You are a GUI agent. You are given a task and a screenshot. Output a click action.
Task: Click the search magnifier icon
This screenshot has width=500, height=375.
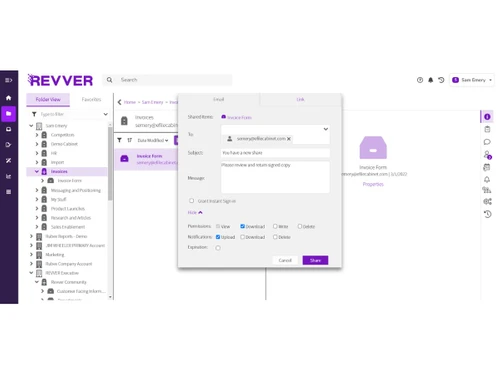click(109, 80)
